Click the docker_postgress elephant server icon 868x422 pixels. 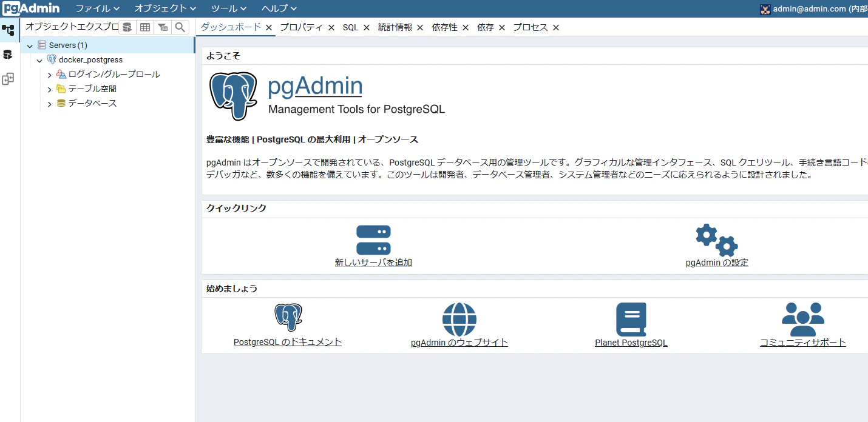click(52, 59)
